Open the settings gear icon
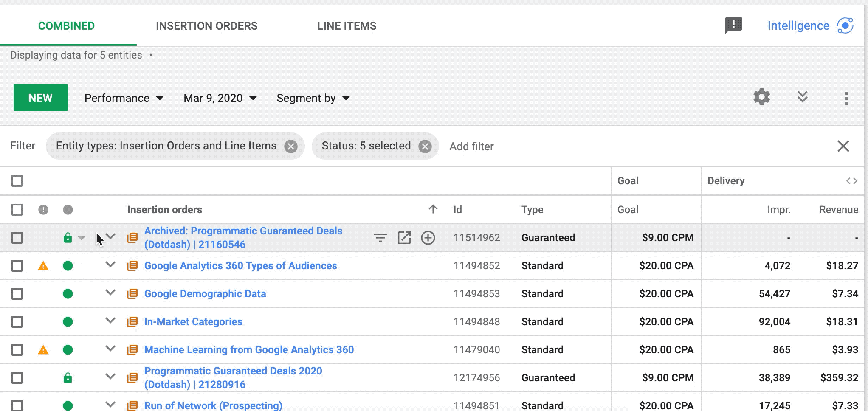 [x=761, y=97]
